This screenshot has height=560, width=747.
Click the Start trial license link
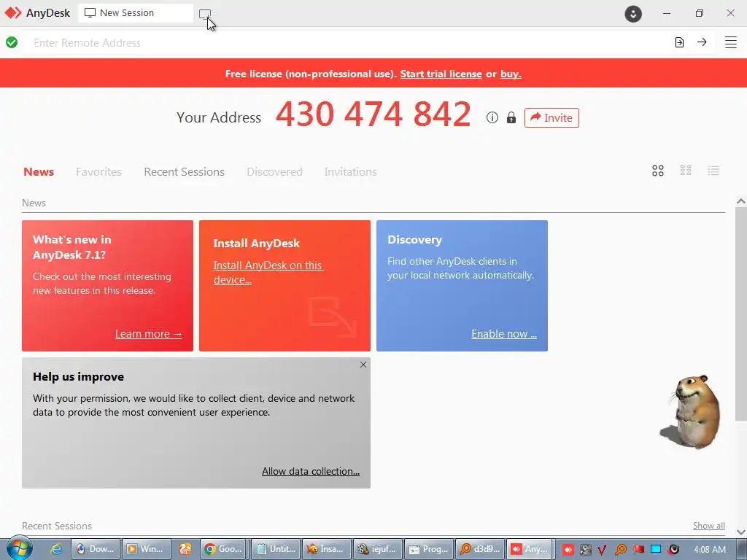point(441,74)
